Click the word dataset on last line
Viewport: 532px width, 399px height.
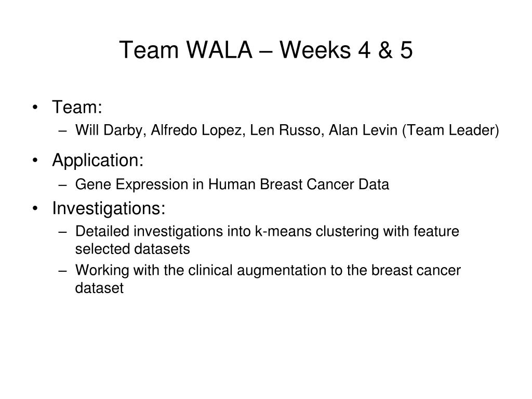pyautogui.click(x=99, y=288)
